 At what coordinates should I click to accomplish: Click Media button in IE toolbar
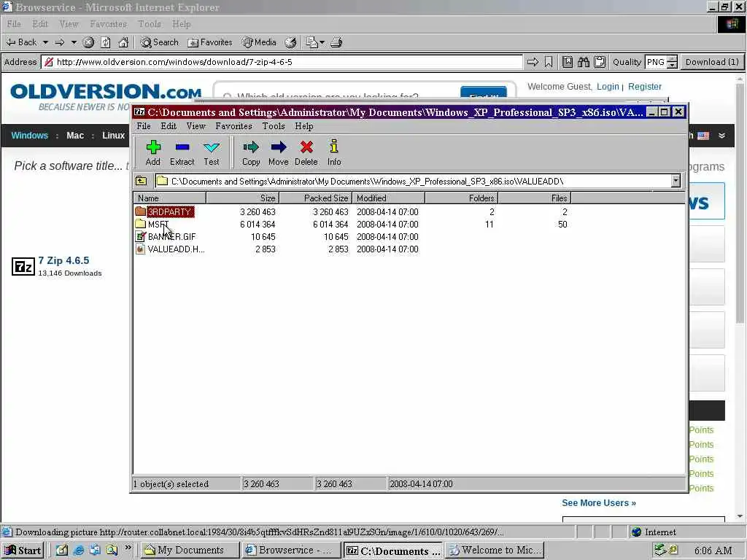[x=259, y=42]
